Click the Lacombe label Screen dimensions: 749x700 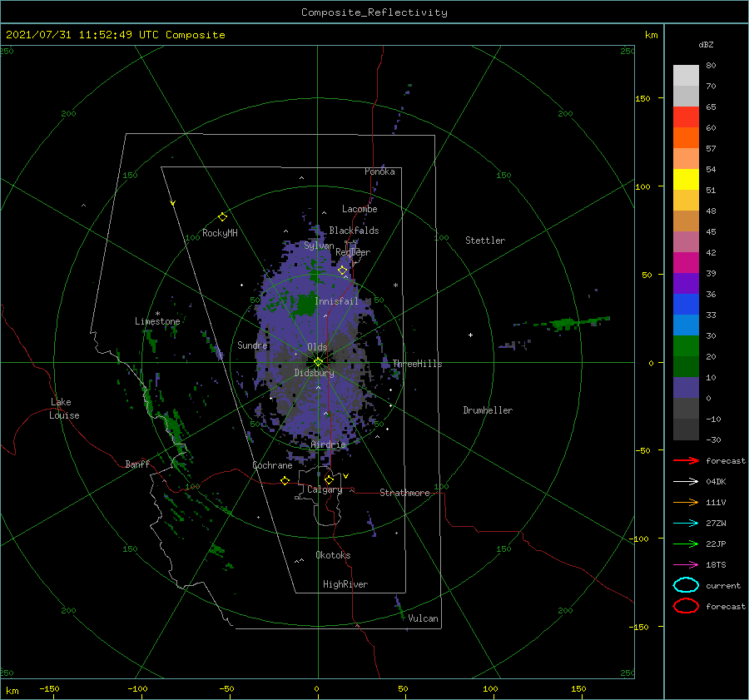pyautogui.click(x=360, y=209)
